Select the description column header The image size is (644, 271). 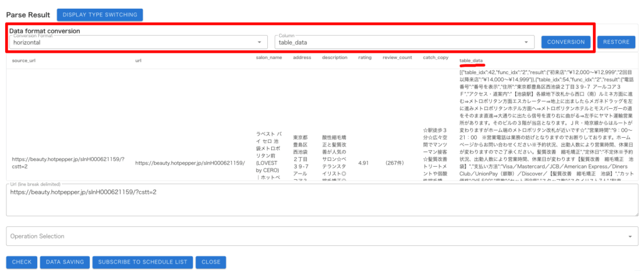click(x=335, y=58)
